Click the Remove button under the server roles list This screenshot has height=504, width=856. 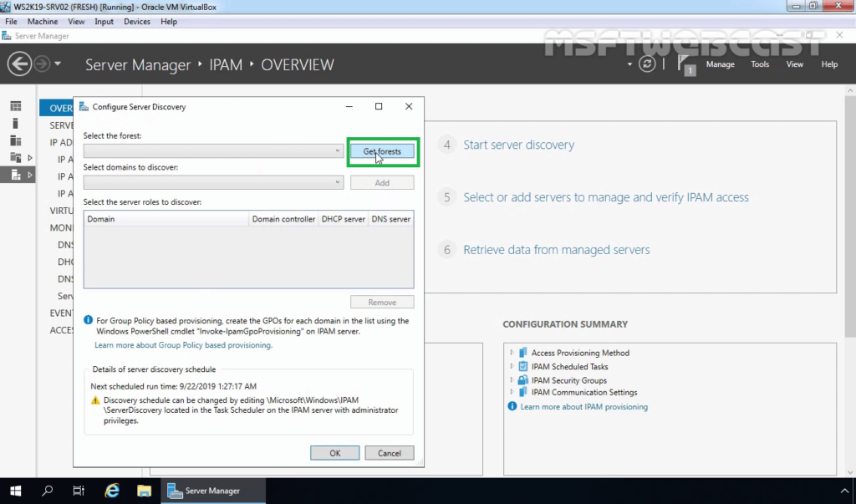[382, 302]
